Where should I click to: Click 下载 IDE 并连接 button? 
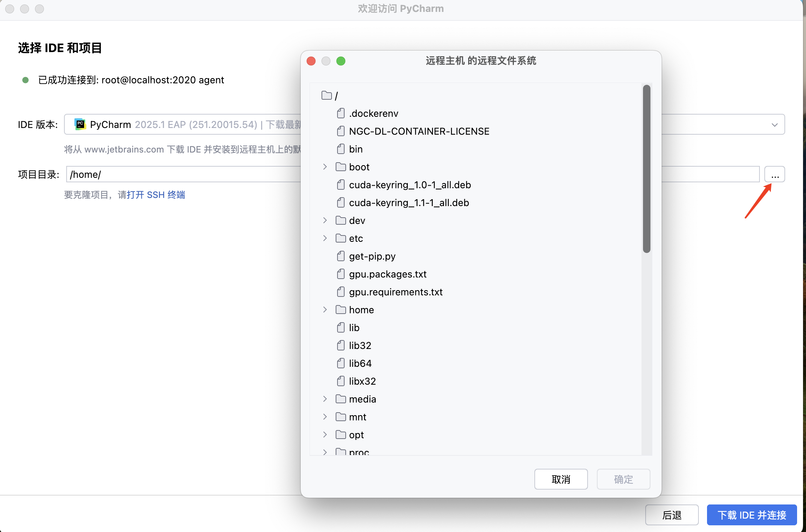click(752, 515)
